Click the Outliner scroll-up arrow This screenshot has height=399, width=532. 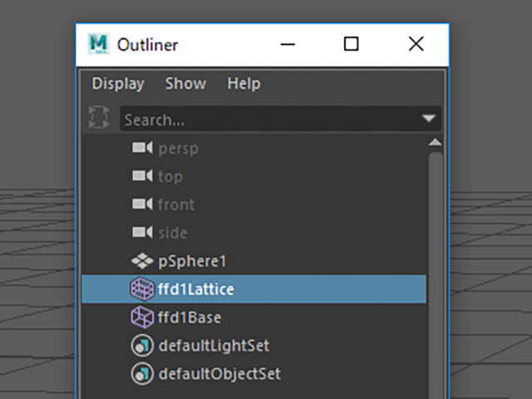[436, 142]
